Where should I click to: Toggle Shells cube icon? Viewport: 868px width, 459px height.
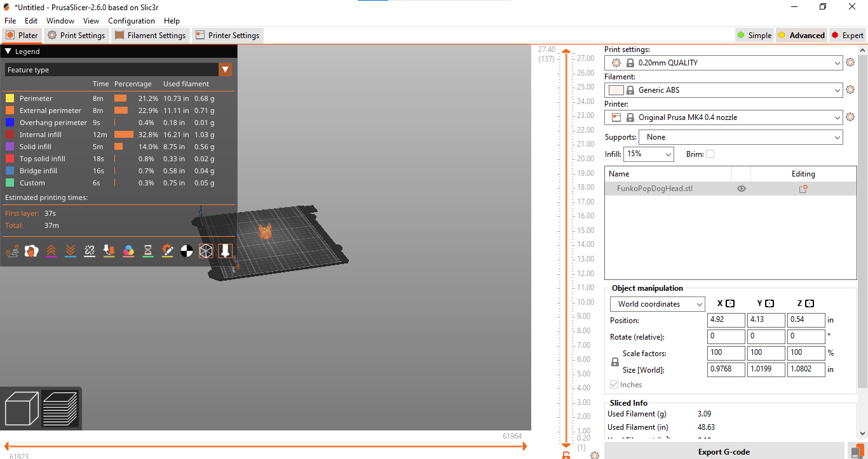pyautogui.click(x=205, y=251)
